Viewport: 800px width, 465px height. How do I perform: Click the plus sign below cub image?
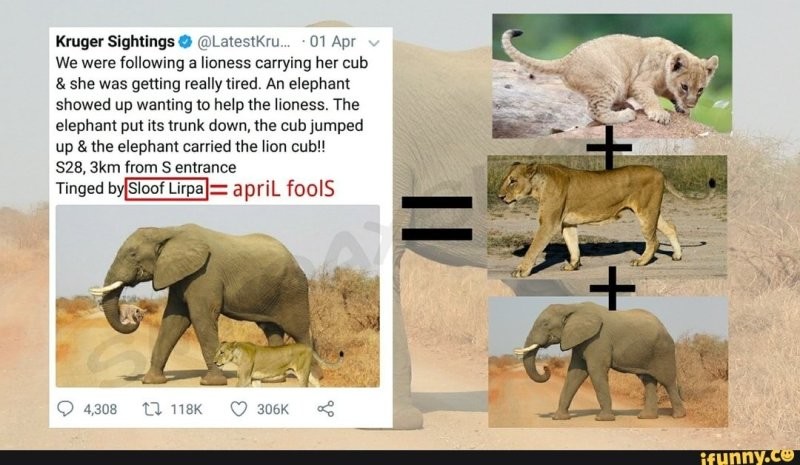pos(609,148)
